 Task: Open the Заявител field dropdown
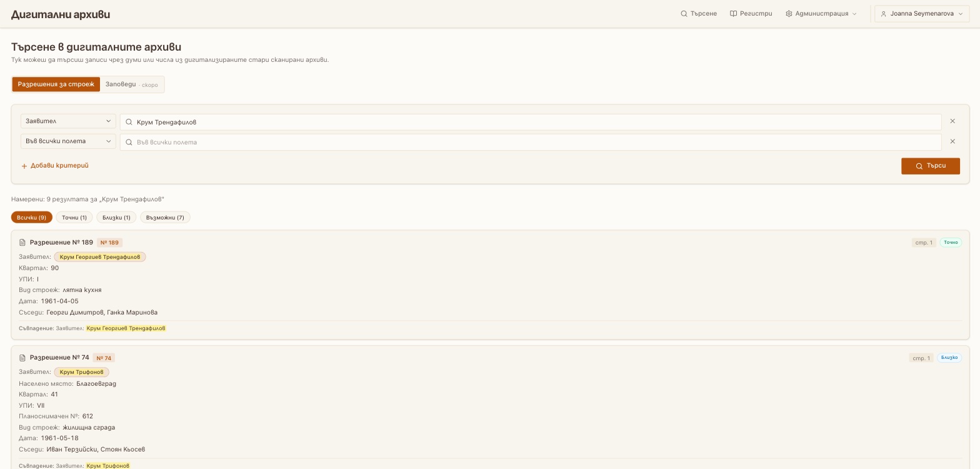(x=68, y=121)
